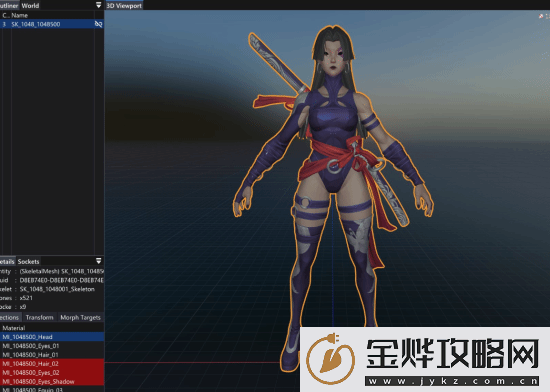
Task: Toggle visibility of SK_1048_1048500 in outliner
Action: (99, 24)
